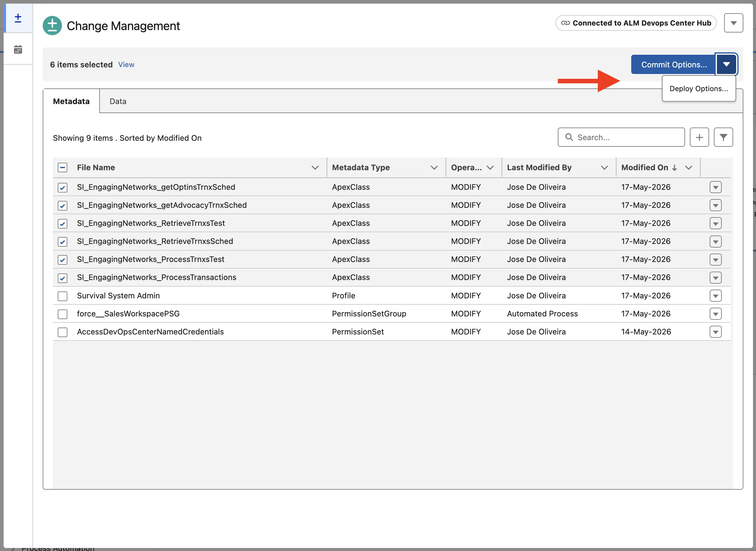This screenshot has height=551, width=756.
Task: Click the 14-May-2026 date cell
Action: point(646,331)
